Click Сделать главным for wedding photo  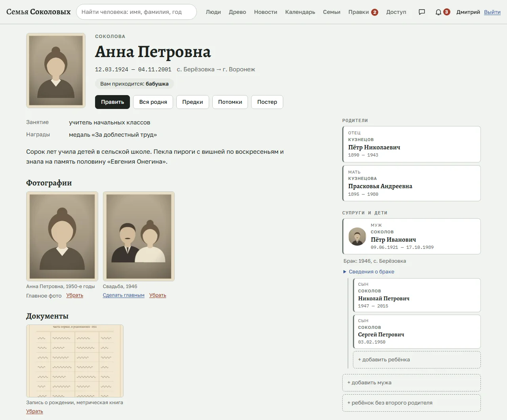[x=124, y=295]
